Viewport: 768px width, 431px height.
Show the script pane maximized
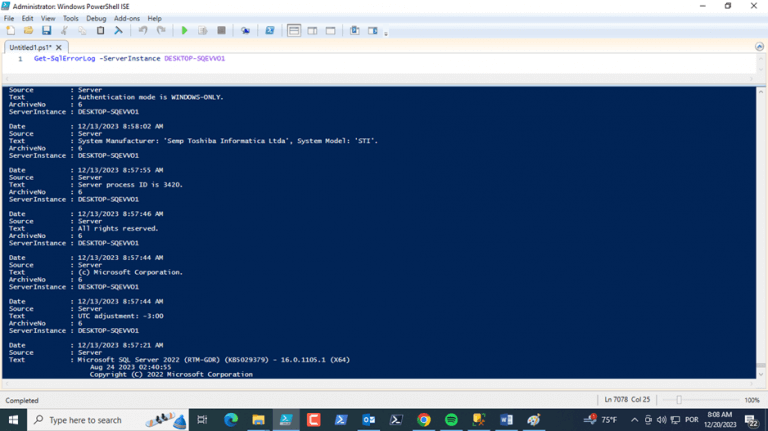pyautogui.click(x=331, y=30)
